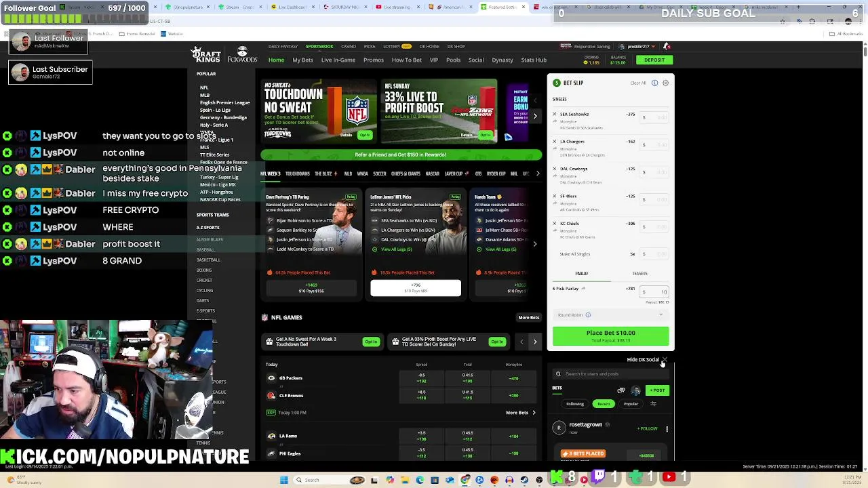Image resolution: width=868 pixels, height=488 pixels.
Task: Enter wager for SEA Seahawks single
Action: (x=654, y=117)
